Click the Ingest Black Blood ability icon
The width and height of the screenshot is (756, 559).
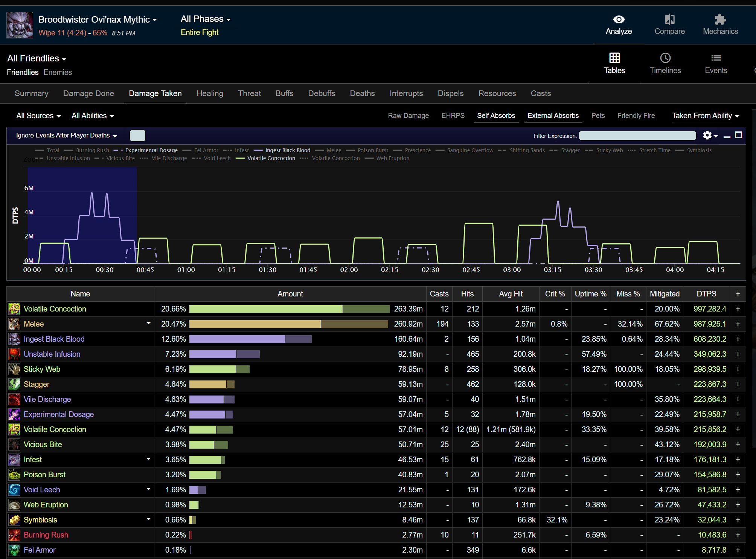pos(14,339)
